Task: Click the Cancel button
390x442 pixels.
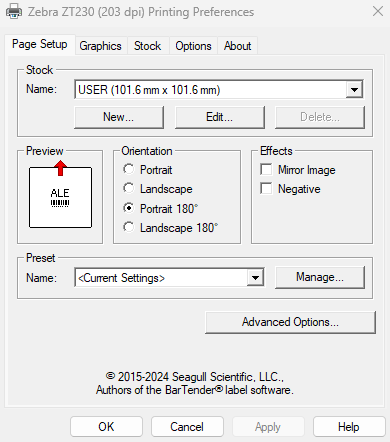Action: [x=187, y=427]
